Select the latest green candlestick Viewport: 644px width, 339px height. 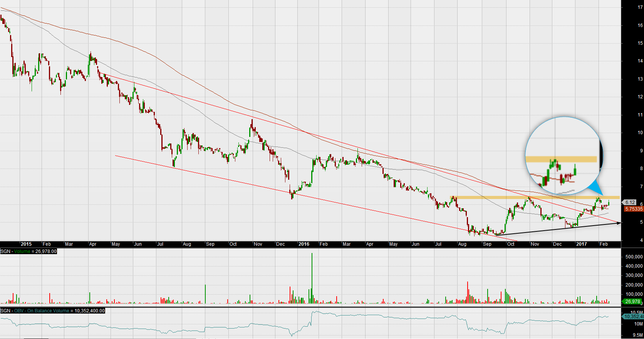[x=609, y=203]
